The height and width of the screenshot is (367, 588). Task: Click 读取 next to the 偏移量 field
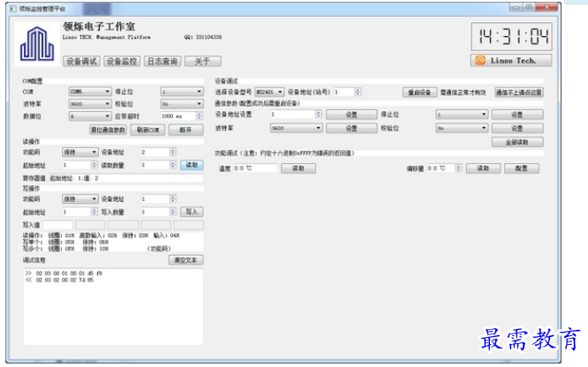click(483, 169)
